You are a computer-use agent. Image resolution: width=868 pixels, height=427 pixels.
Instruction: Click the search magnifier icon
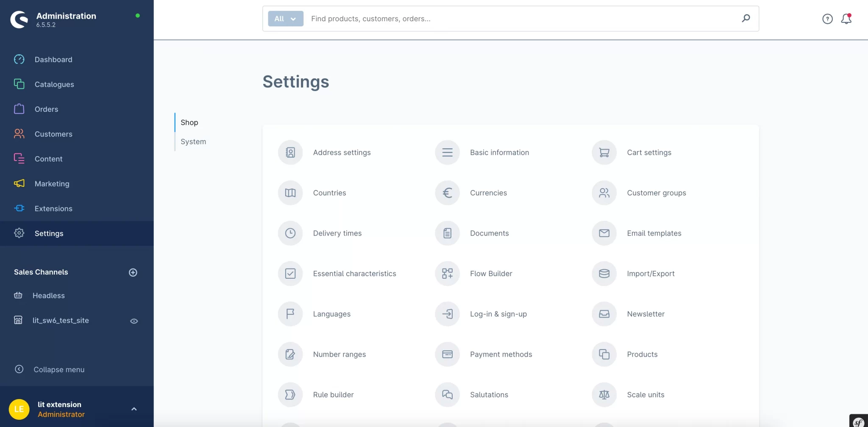pos(746,18)
